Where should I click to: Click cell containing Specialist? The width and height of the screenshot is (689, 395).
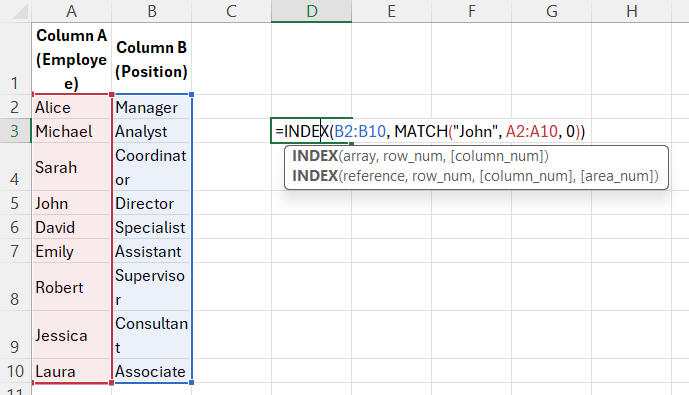click(x=152, y=227)
